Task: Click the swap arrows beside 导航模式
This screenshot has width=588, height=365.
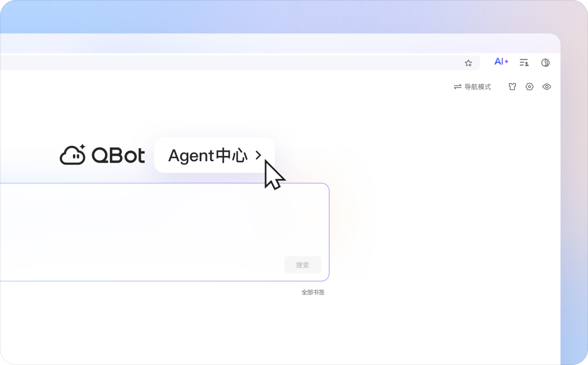Action: point(458,87)
